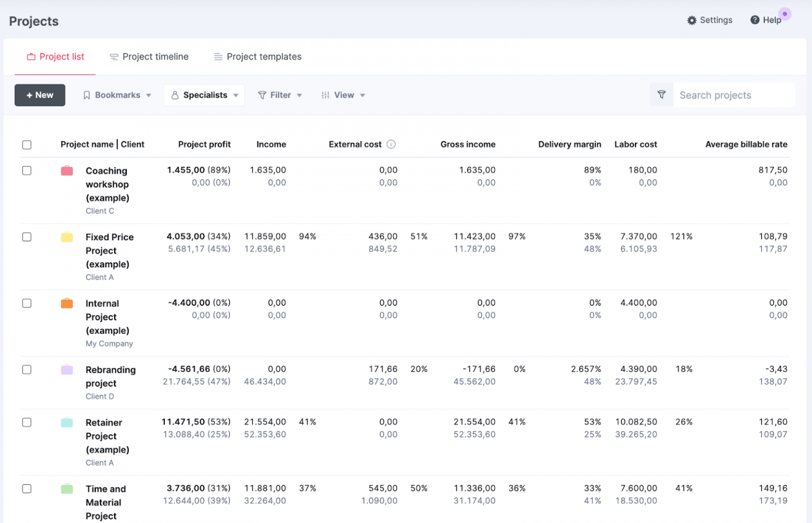Click the info icon next to External cost

pos(391,144)
